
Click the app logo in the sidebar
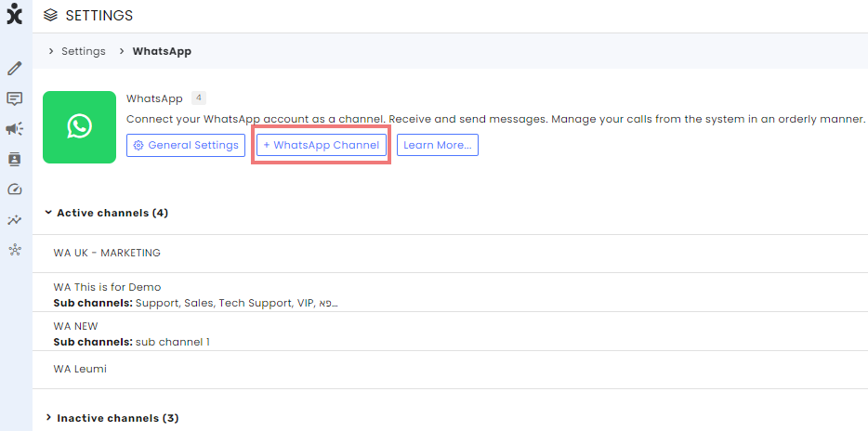click(14, 14)
